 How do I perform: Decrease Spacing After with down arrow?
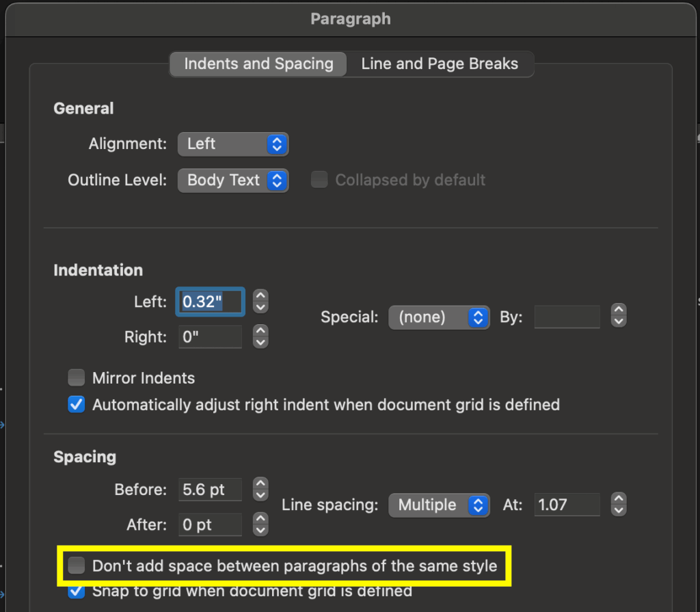tap(260, 530)
